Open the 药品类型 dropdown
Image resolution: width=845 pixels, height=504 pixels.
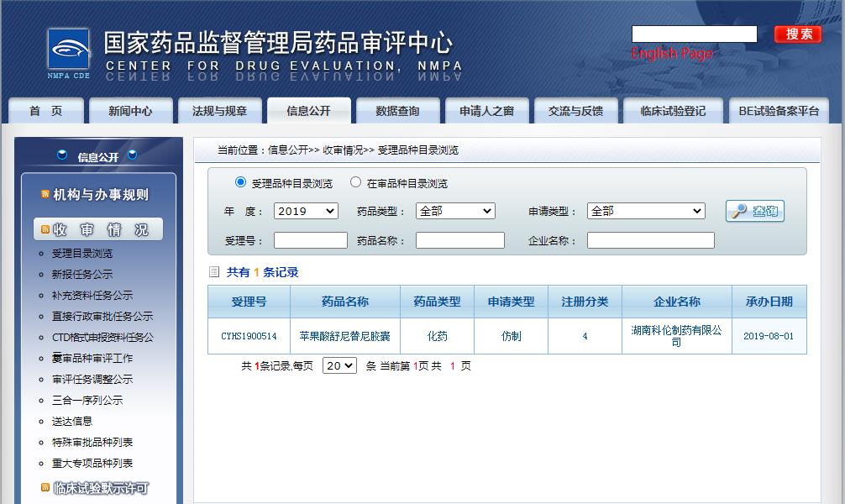[x=455, y=212]
